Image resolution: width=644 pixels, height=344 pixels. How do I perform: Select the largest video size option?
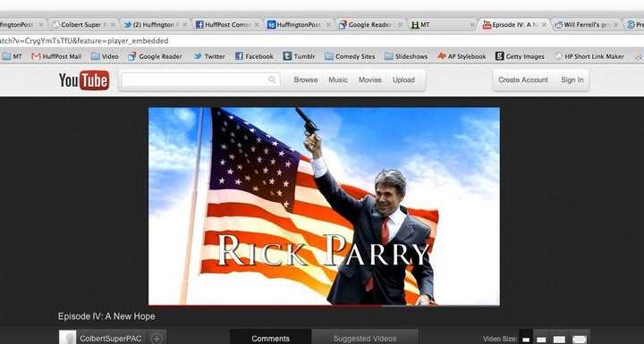[580, 339]
